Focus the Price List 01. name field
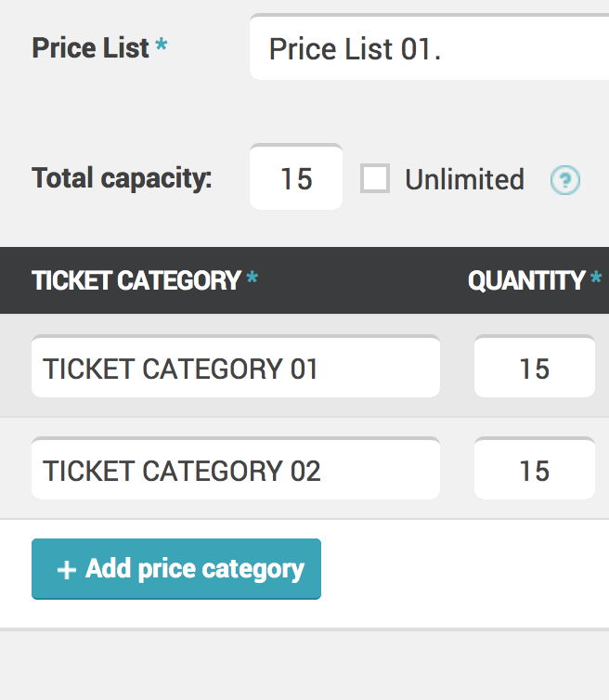The image size is (609, 700). (x=429, y=46)
